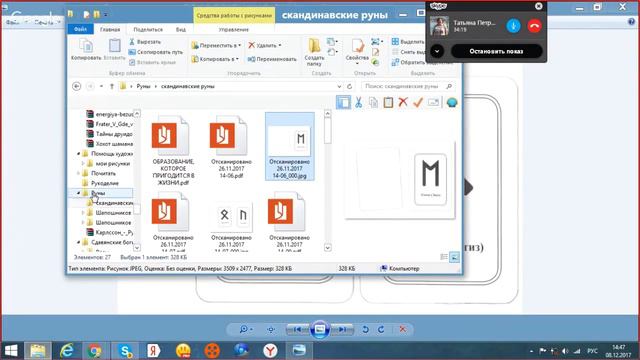Viewport: 640px width, 360px height.
Task: Click the toolbar scissors cut icon
Action: [358, 102]
